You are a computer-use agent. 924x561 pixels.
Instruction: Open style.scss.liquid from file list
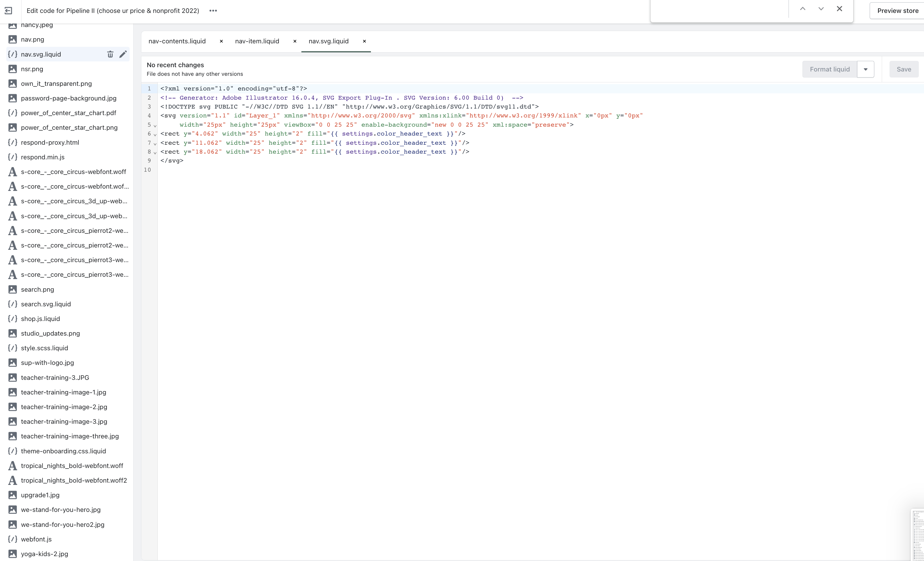point(44,348)
